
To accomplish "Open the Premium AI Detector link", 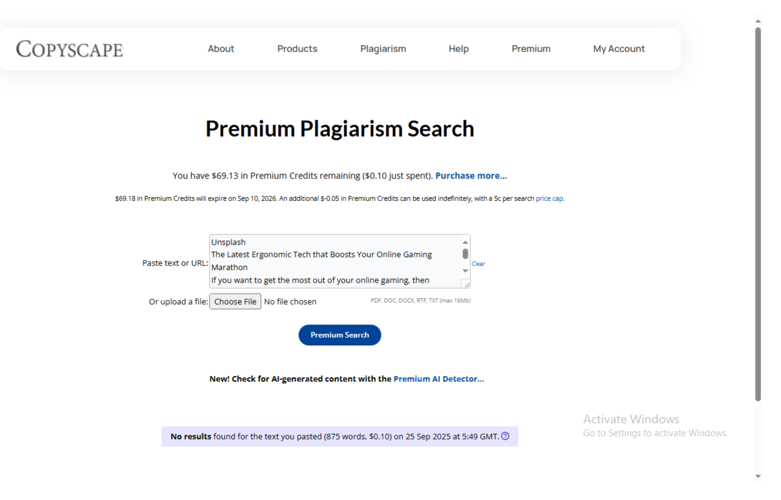I will 438,379.
